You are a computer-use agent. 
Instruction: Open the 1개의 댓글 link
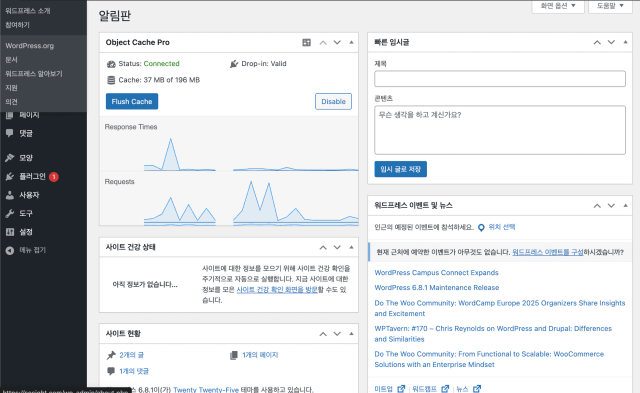134,371
